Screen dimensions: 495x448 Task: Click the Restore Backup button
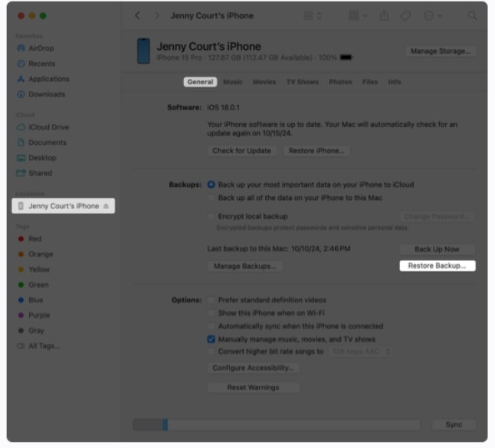438,266
